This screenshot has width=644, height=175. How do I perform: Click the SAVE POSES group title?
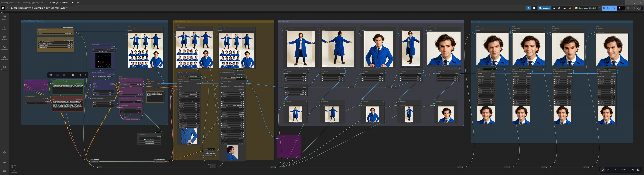(284, 22)
